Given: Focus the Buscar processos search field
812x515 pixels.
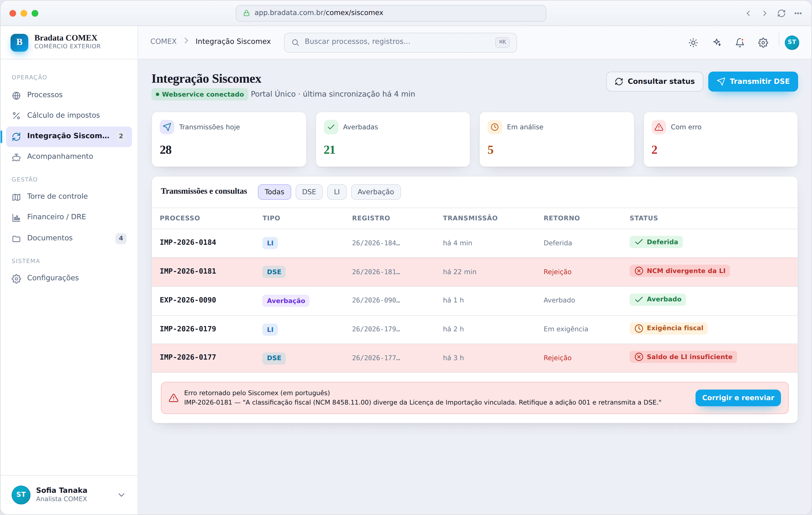Looking at the screenshot, I should click(x=400, y=42).
